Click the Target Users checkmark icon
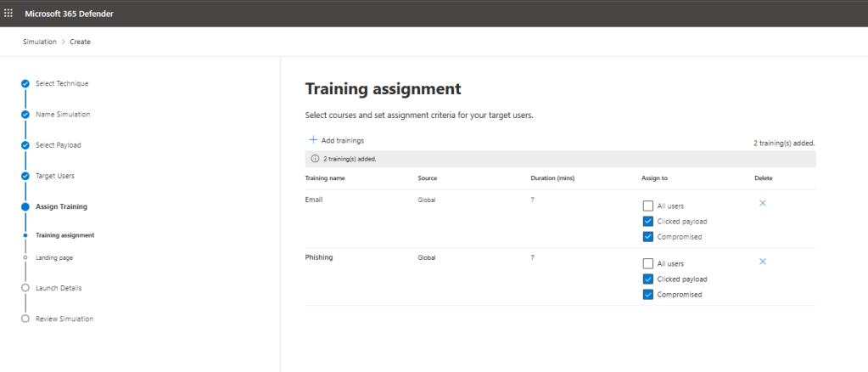The height and width of the screenshot is (372, 868). (25, 176)
